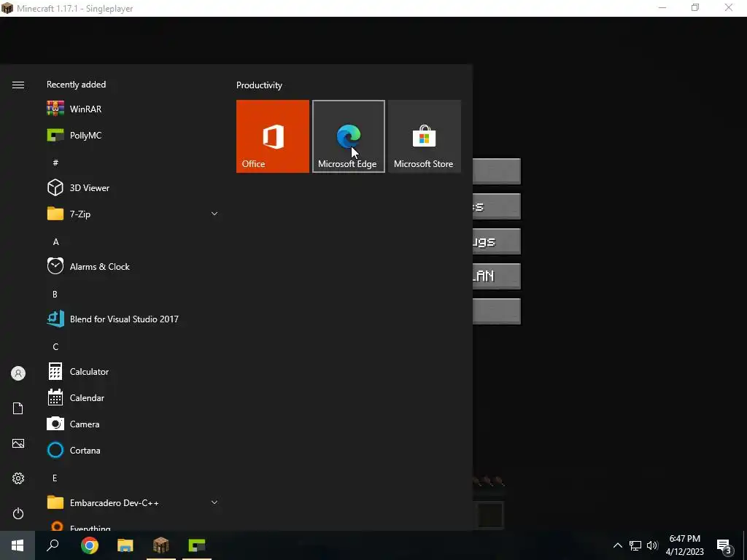747x560 pixels.
Task: Open taskbar Search magnifier
Action: tap(53, 545)
